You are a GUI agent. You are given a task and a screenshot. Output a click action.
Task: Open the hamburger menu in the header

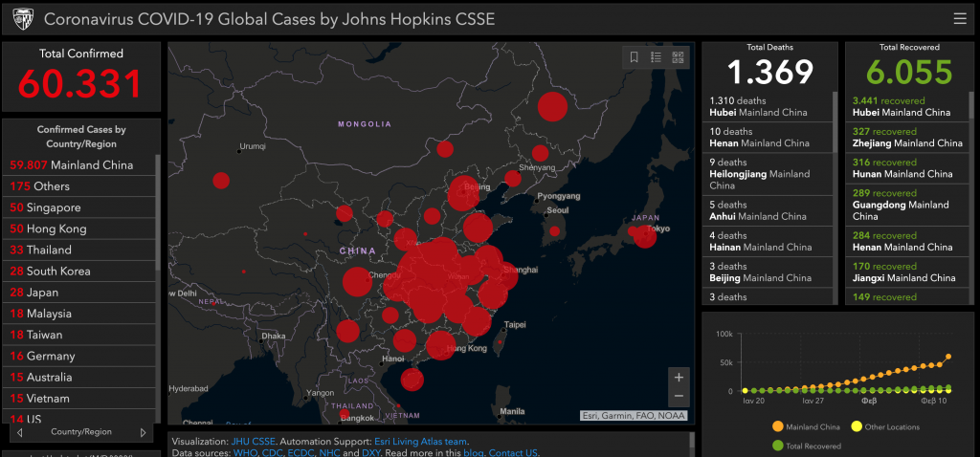(960, 18)
